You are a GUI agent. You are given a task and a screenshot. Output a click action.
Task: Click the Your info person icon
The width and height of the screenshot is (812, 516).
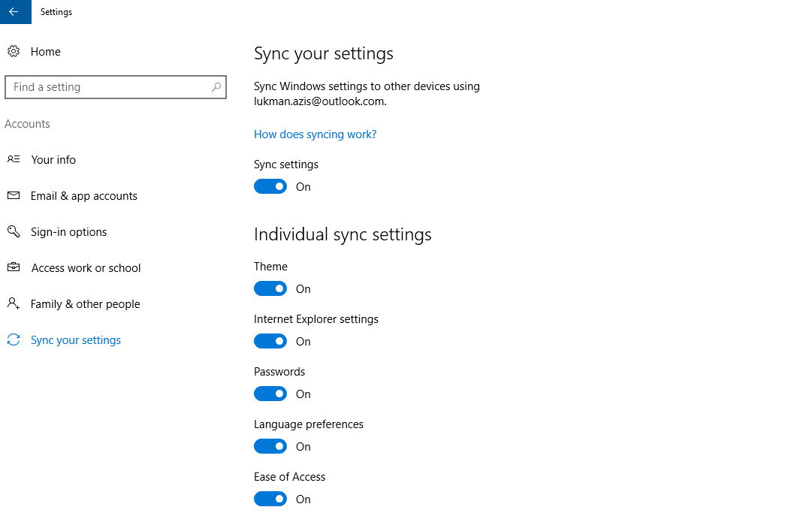coord(14,160)
